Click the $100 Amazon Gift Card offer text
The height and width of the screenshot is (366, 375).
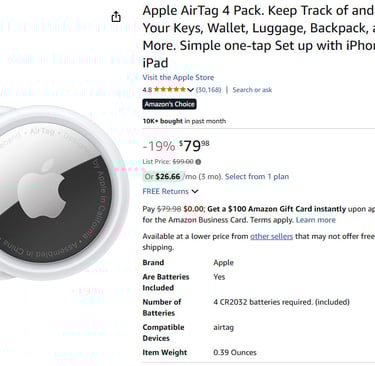pos(277,209)
